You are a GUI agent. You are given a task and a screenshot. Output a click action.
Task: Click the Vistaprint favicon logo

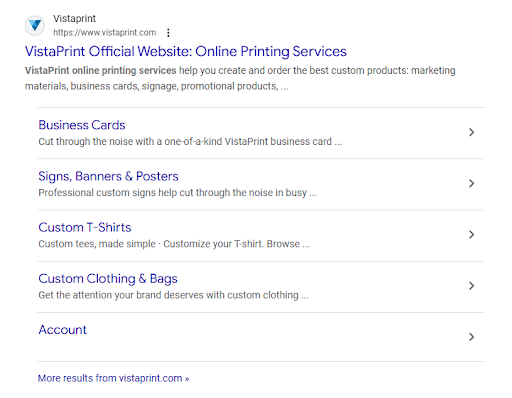click(x=35, y=25)
